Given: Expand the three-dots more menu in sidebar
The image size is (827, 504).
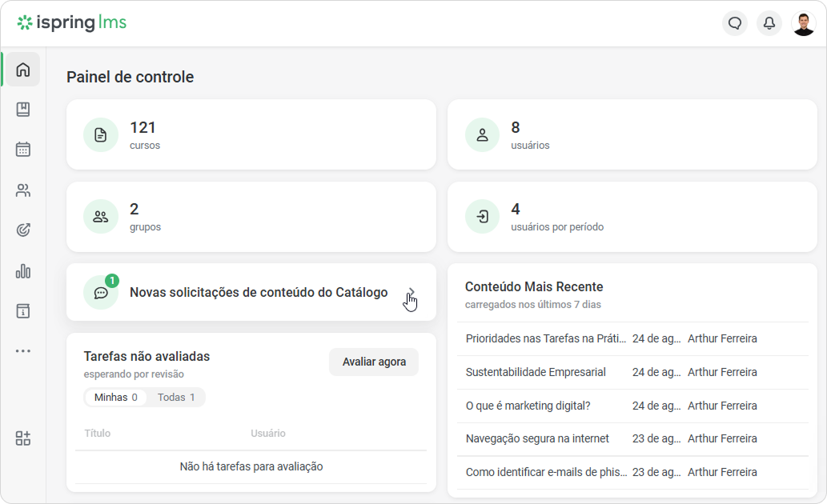Looking at the screenshot, I should pyautogui.click(x=22, y=350).
